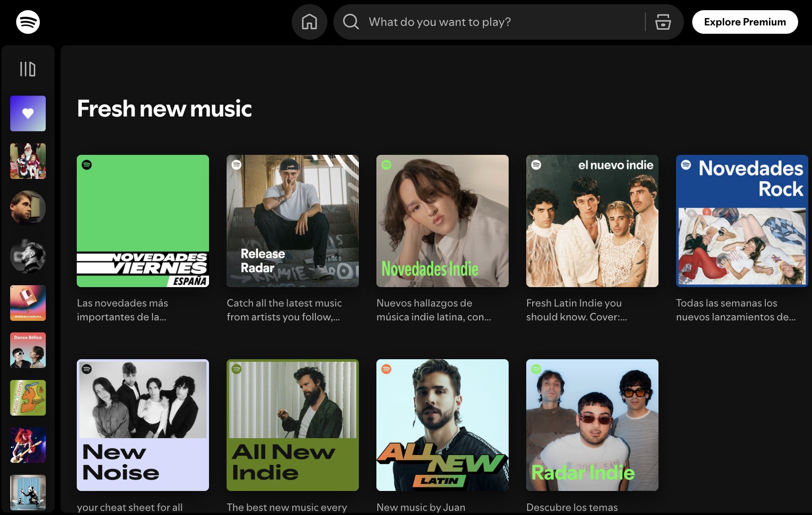Open the round artist photo of man in headphones

pos(28,208)
